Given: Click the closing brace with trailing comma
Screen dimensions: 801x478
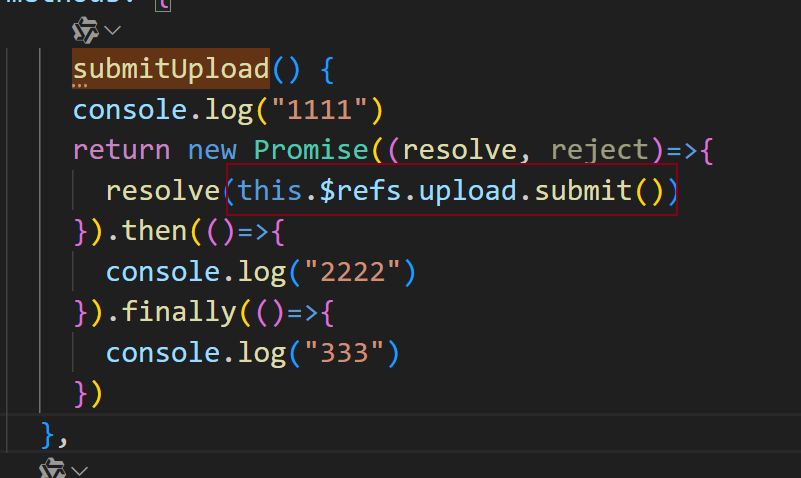Looking at the screenshot, I should [x=54, y=435].
